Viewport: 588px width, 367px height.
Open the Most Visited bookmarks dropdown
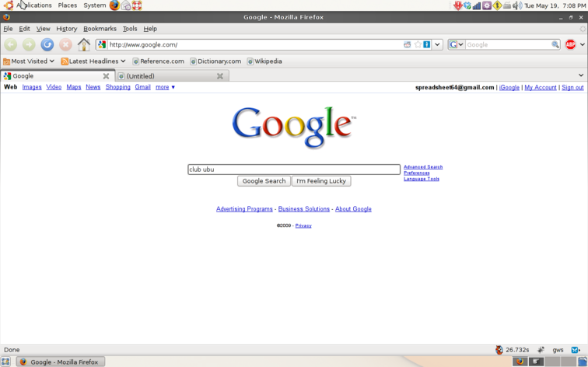pyautogui.click(x=29, y=61)
